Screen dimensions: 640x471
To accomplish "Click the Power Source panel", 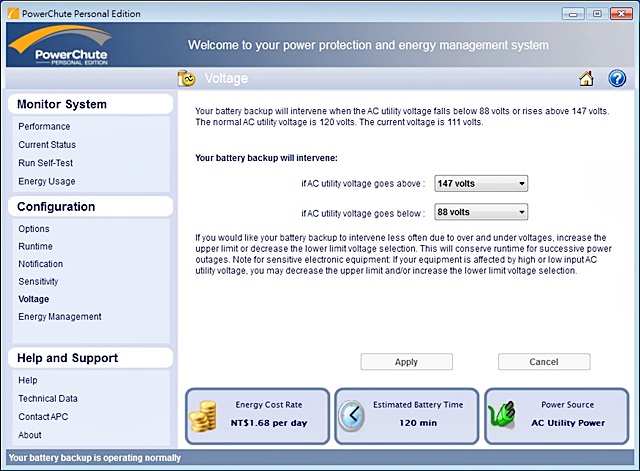I will tap(557, 416).
